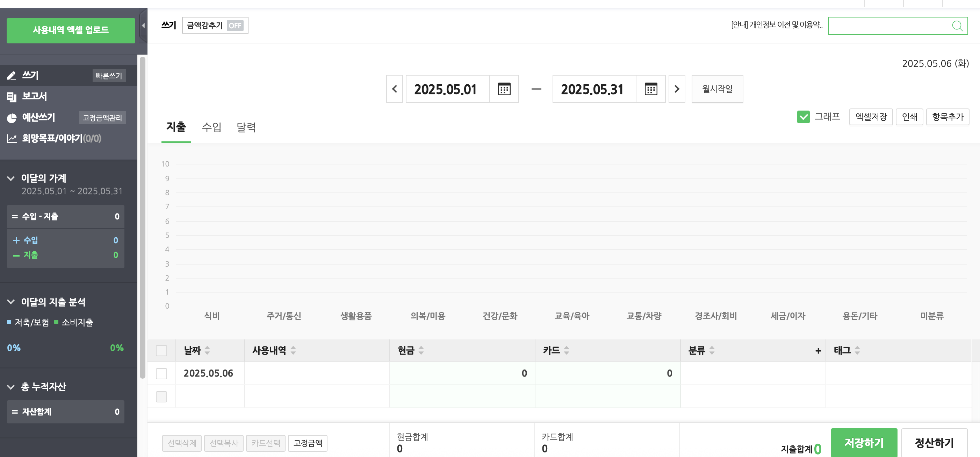
Task: Select the 쓰기 pencil icon in sidebar
Action: pos(12,75)
